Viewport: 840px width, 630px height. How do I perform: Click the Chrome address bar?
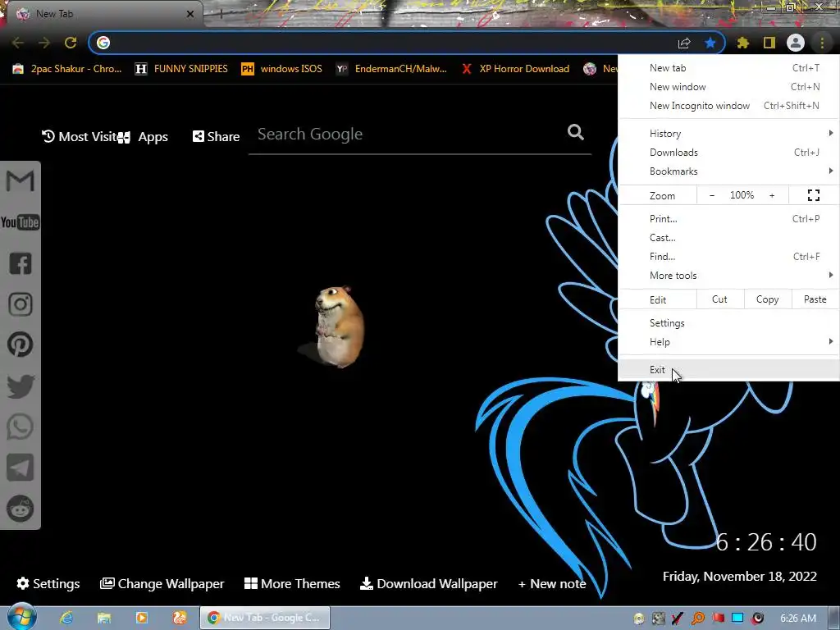[x=391, y=43]
